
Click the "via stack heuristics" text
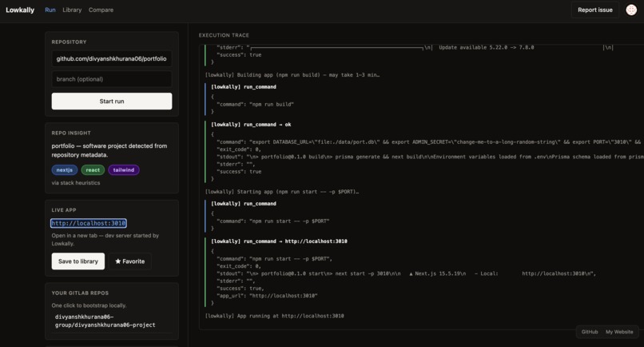tap(76, 183)
